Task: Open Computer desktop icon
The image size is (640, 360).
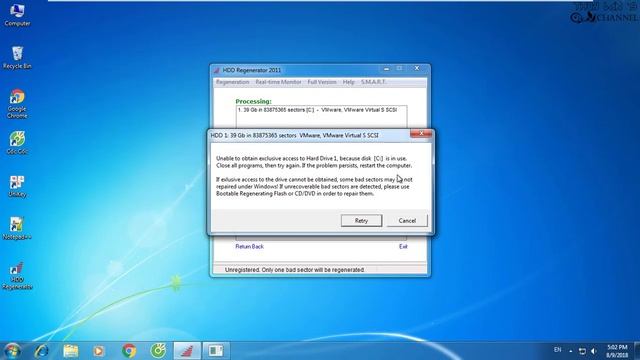Action: [x=17, y=15]
